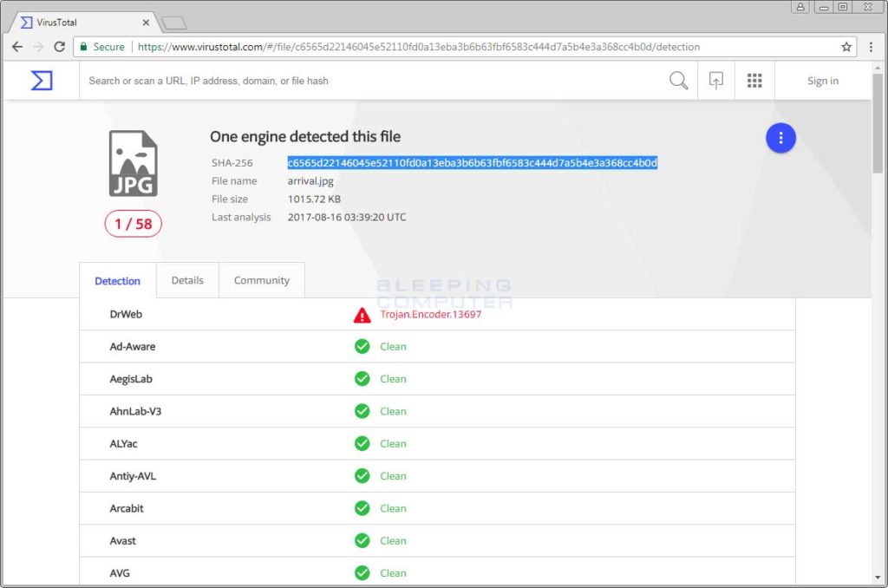This screenshot has width=888, height=588.
Task: Click the green check icon for AVG
Action: 362,572
